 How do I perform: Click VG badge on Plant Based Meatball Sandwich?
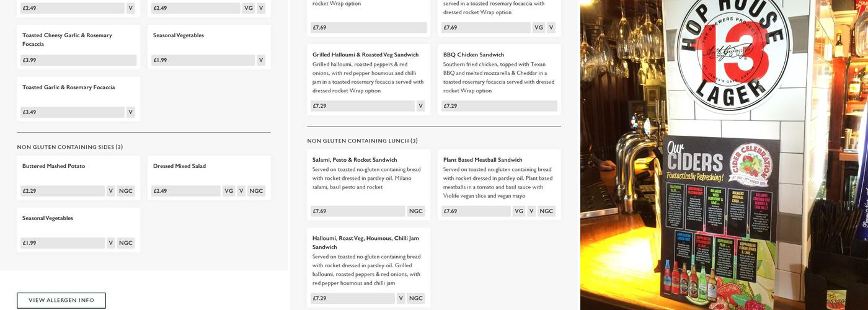tap(519, 211)
